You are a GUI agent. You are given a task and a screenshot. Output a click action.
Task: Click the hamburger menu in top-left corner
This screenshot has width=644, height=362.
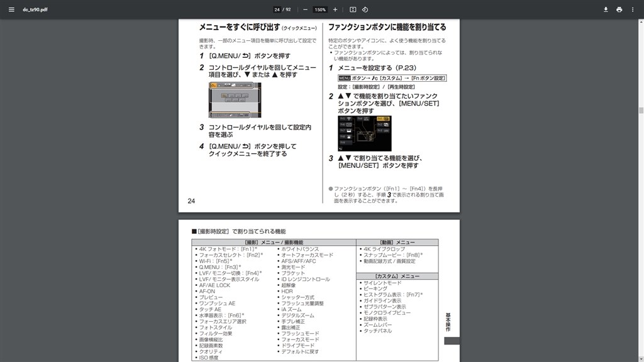pyautogui.click(x=11, y=9)
